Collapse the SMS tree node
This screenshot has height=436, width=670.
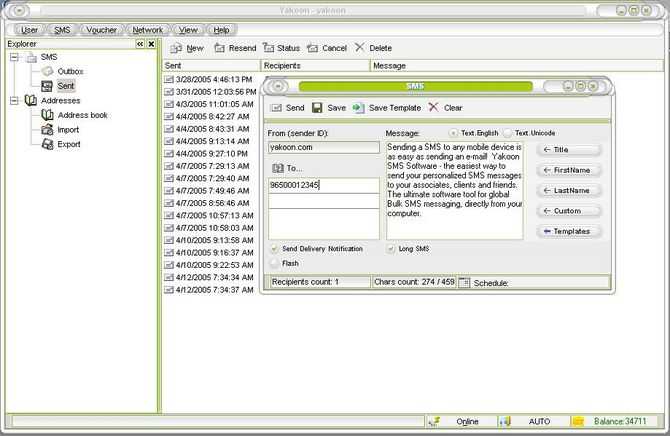(x=14, y=57)
